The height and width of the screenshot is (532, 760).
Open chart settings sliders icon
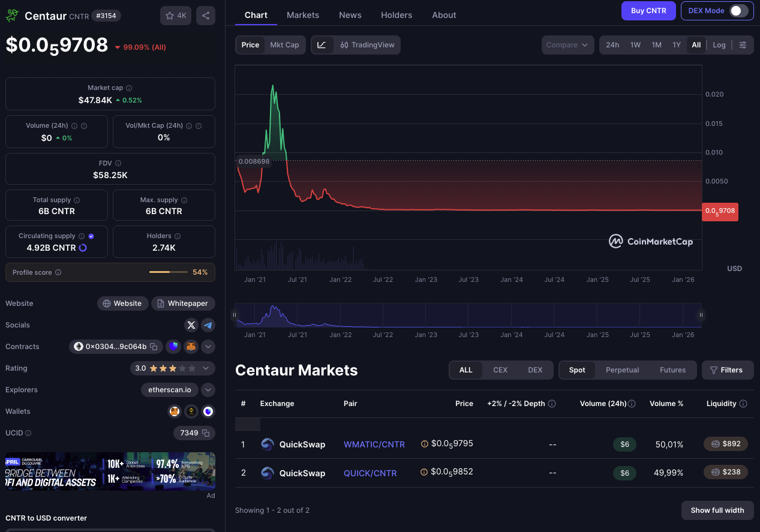(x=743, y=45)
